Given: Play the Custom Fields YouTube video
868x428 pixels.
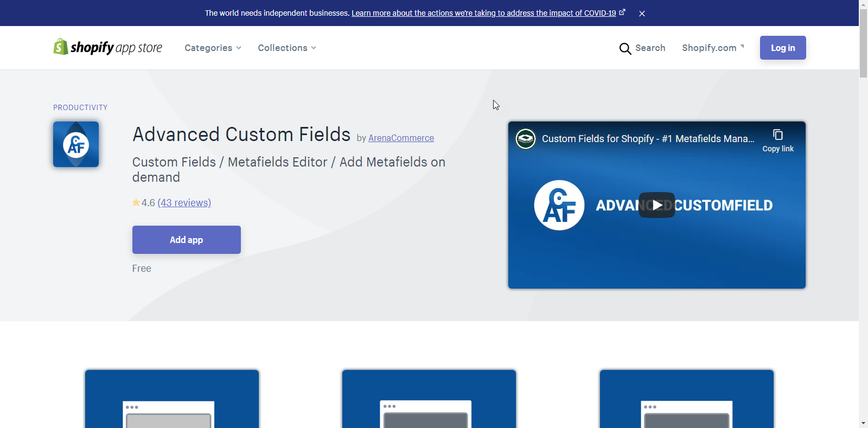Looking at the screenshot, I should click(x=657, y=205).
